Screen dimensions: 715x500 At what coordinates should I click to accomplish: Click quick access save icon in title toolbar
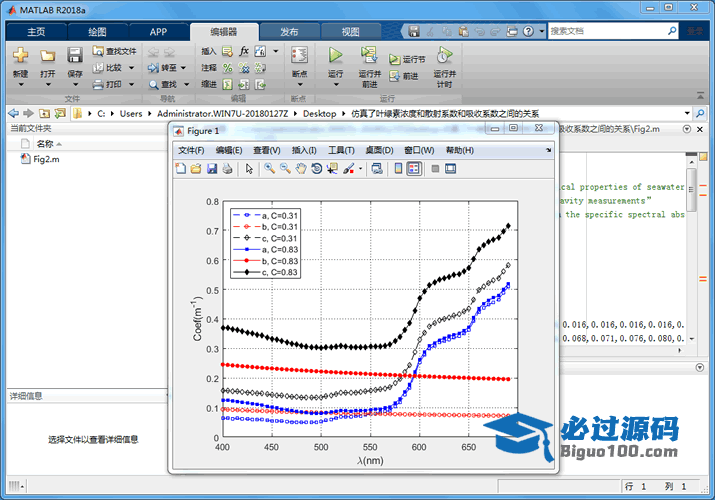(x=414, y=31)
